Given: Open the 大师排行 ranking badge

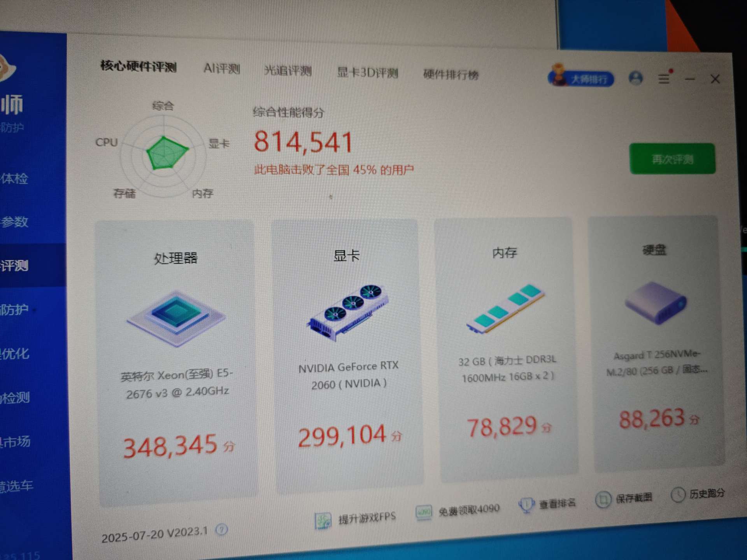Looking at the screenshot, I should (x=581, y=77).
